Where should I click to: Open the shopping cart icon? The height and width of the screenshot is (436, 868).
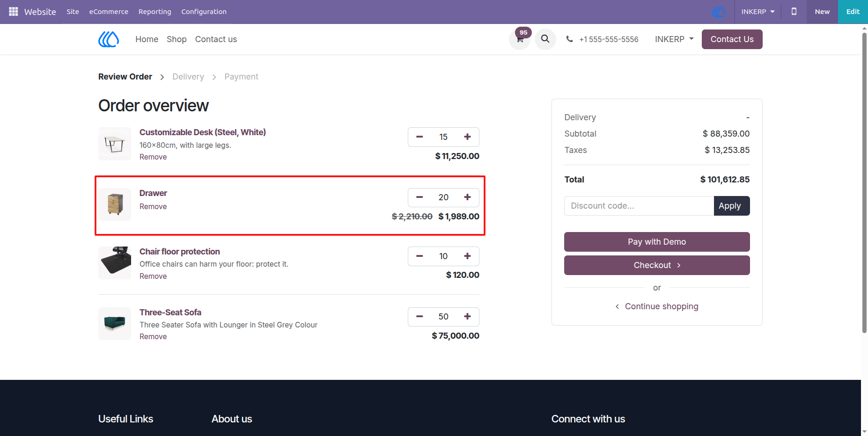tap(520, 39)
